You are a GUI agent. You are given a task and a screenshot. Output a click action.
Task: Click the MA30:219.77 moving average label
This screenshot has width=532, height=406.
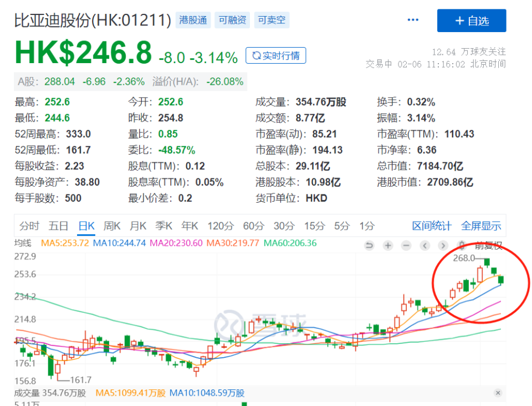233,243
